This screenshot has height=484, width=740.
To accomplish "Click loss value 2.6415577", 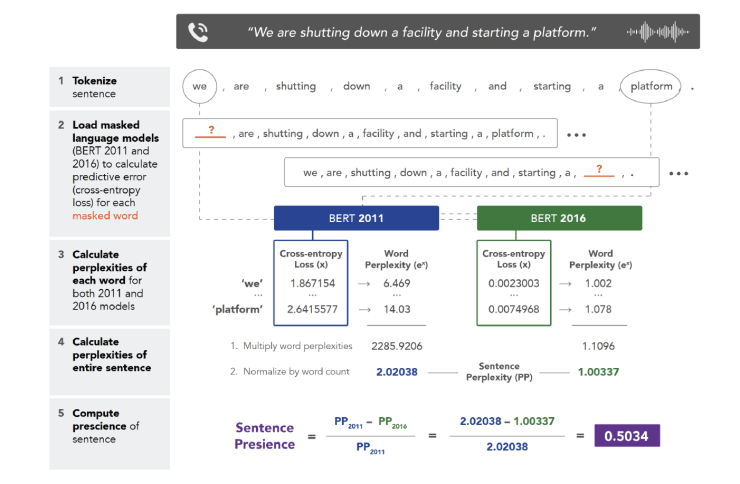I will pyautogui.click(x=312, y=309).
